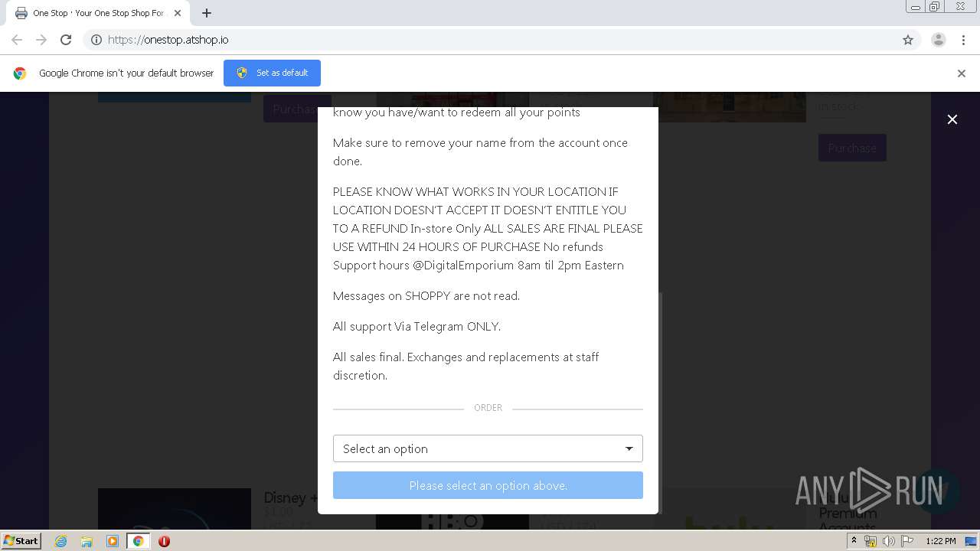980x551 pixels.
Task: Open the red Opera-style taskbar icon
Action: [164, 541]
